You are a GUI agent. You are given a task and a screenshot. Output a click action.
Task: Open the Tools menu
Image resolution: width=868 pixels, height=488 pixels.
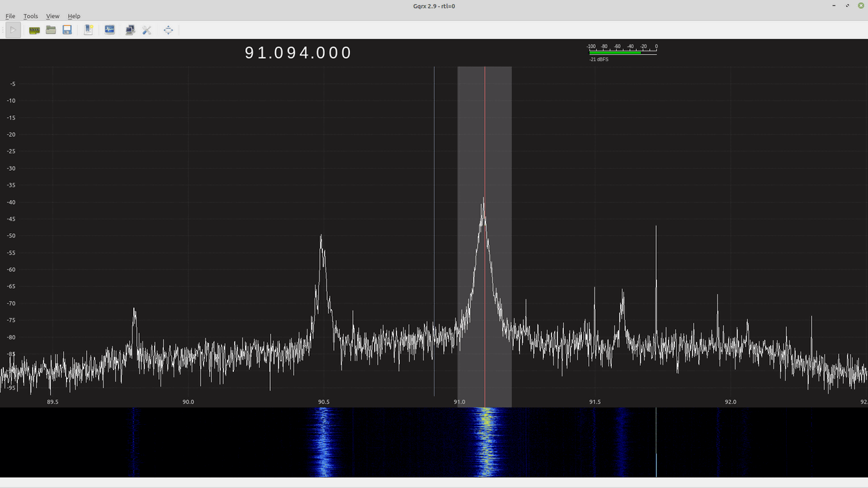coord(31,16)
